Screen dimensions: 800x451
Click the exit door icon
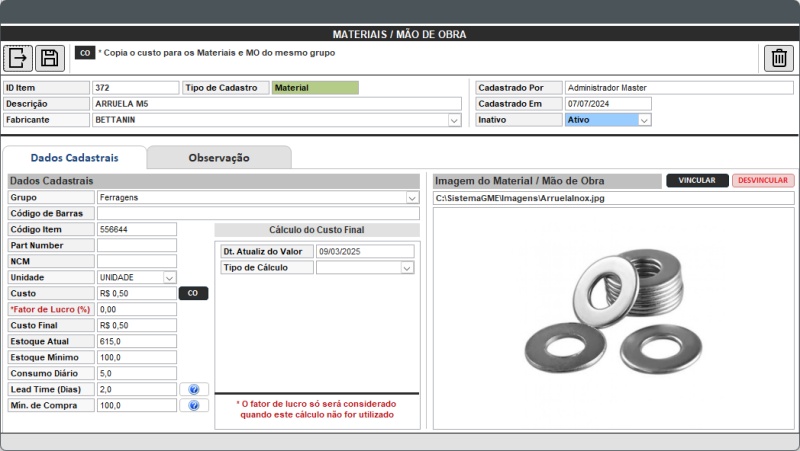[x=19, y=57]
